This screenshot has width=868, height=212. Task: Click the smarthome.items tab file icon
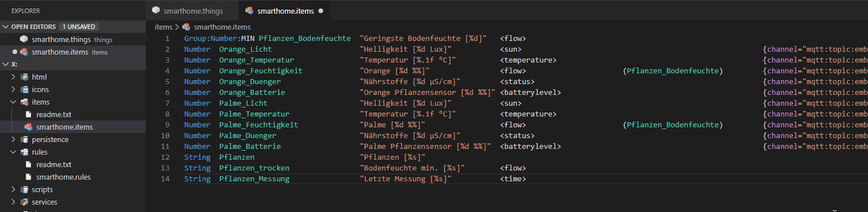click(x=249, y=10)
